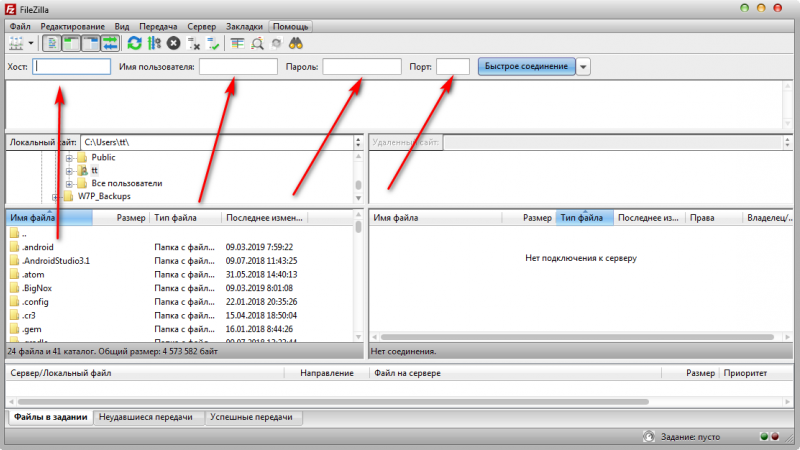This screenshot has width=800, height=450.
Task: Toggle processing of transfer queue icon
Action: (x=154, y=43)
